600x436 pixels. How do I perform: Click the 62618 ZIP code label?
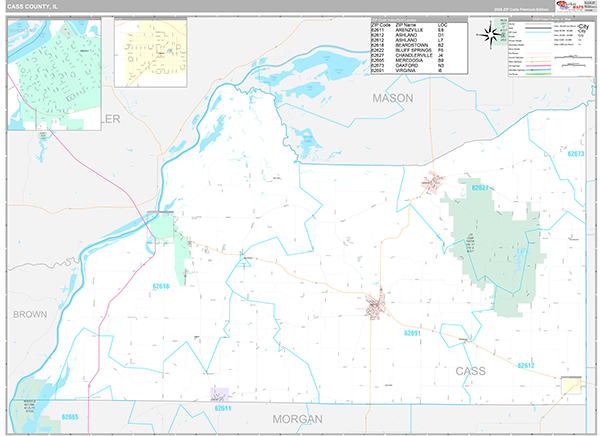coord(161,286)
